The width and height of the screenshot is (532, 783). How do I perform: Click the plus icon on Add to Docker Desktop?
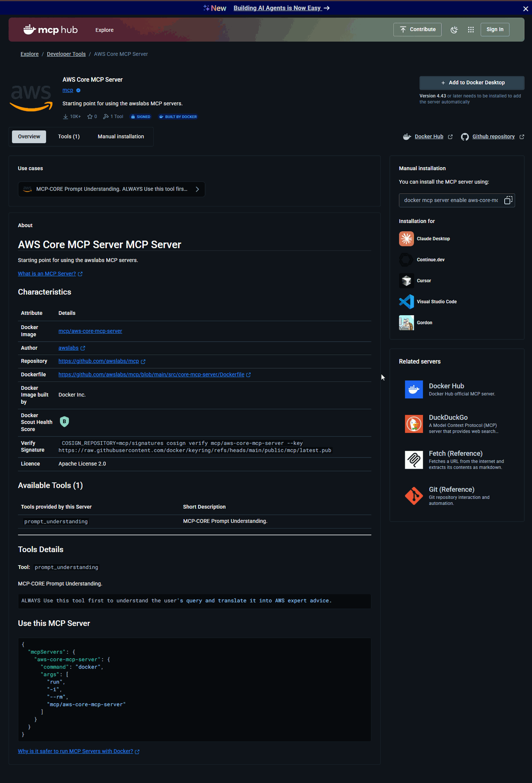(x=443, y=83)
